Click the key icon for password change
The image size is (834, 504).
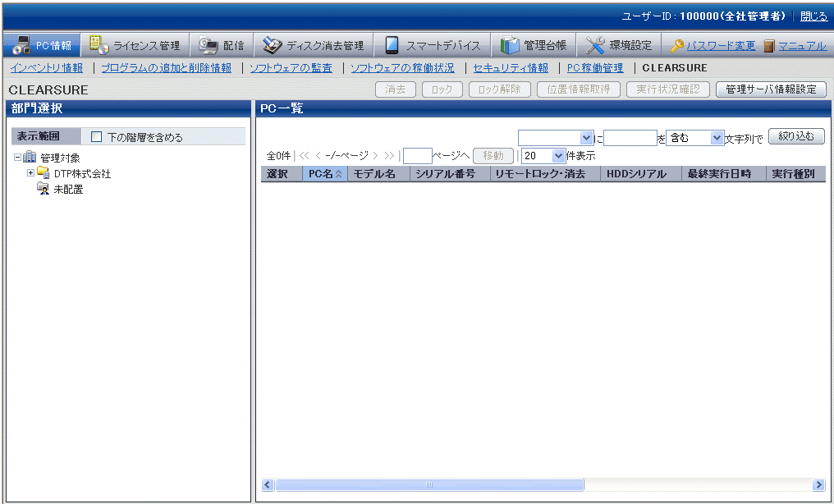676,46
